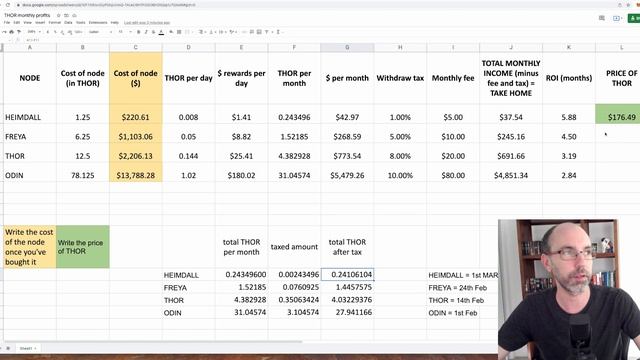Select total after tax cell 27.941166
This screenshot has height=360, width=640.
(x=347, y=312)
